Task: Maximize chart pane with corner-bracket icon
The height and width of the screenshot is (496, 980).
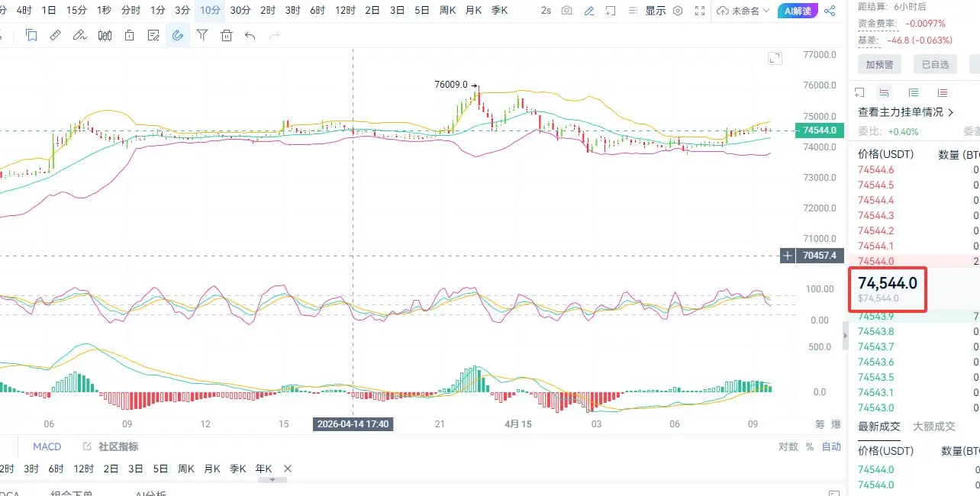Action: 775,58
